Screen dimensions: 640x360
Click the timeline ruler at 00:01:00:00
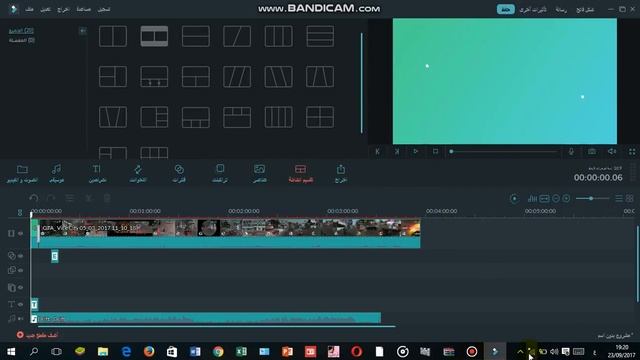pyautogui.click(x=145, y=211)
